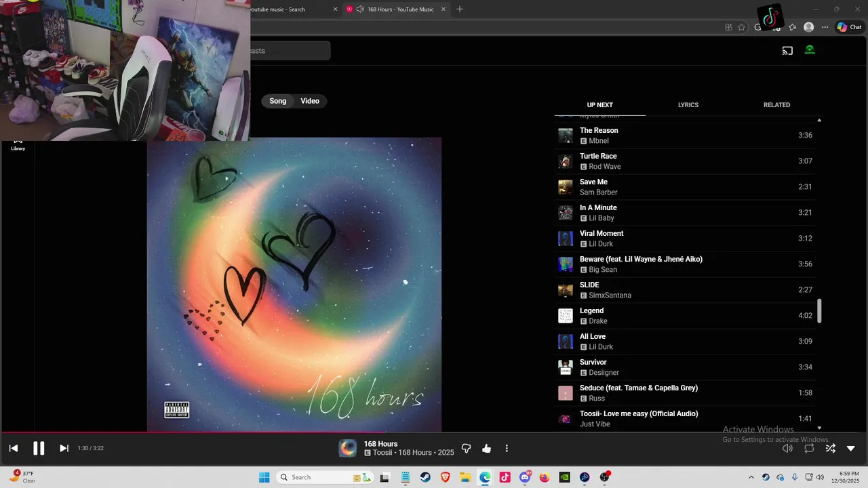Show hidden system tray icons
The image size is (868, 488).
tap(751, 477)
